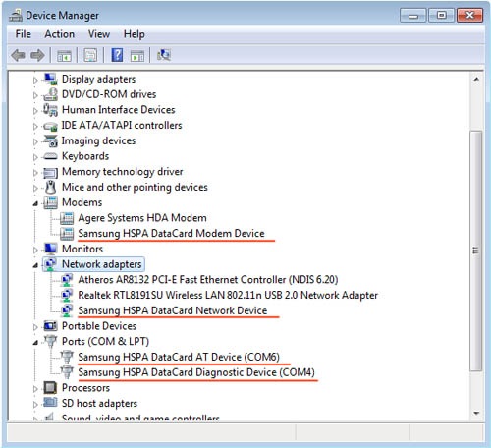
Task: Click the Back arrow toolbar icon
Action: [18, 55]
